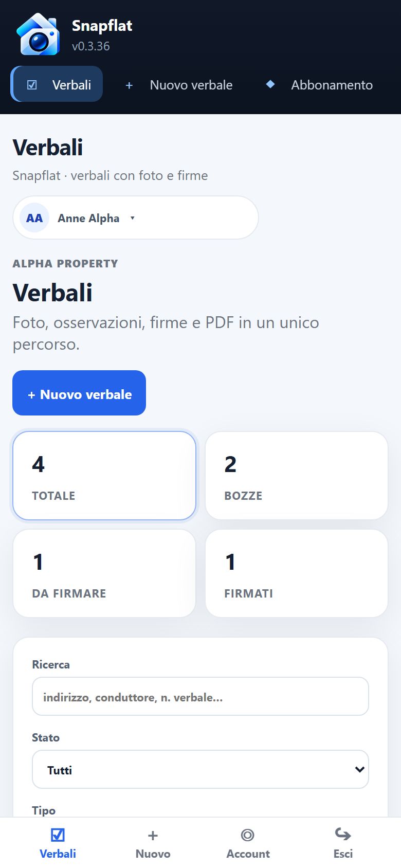The width and height of the screenshot is (401, 868).
Task: Filter by the Totale count card
Action: [x=104, y=476]
